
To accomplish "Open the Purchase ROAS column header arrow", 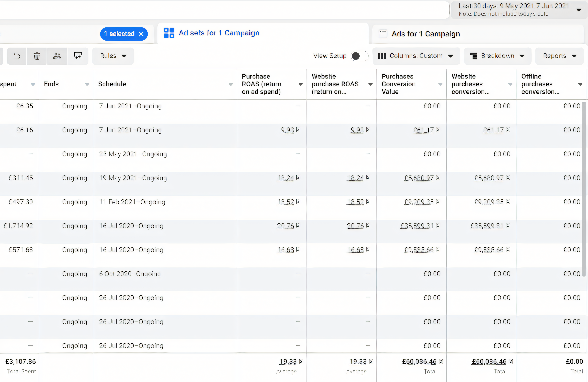I will [300, 85].
